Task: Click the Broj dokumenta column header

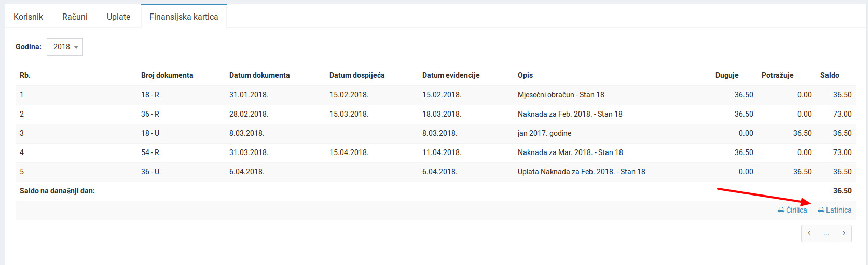Action: tap(167, 75)
